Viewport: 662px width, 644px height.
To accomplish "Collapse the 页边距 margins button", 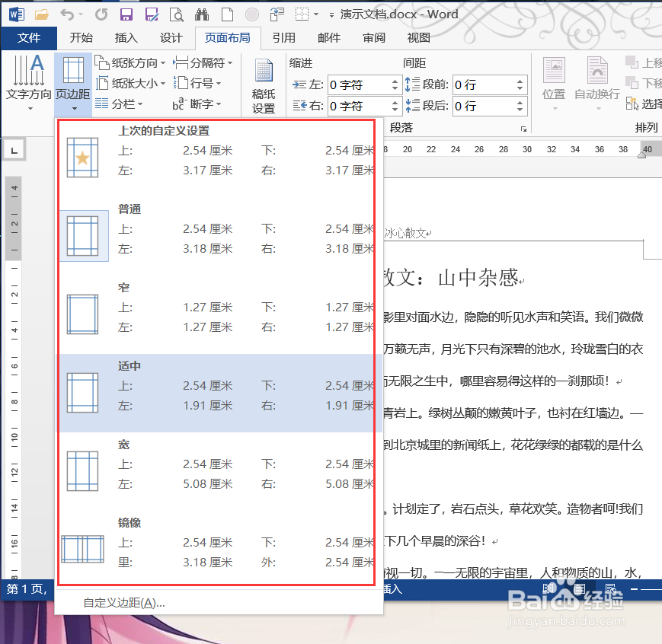I will coord(73,83).
